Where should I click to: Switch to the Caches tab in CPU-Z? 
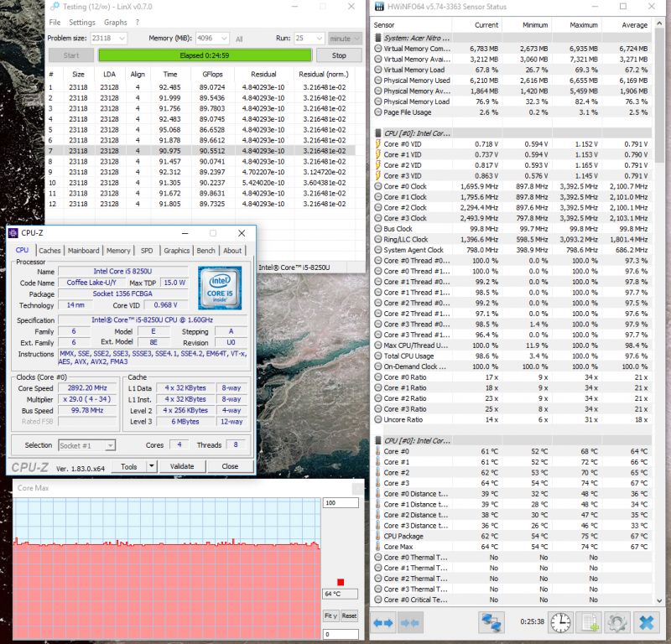click(49, 251)
